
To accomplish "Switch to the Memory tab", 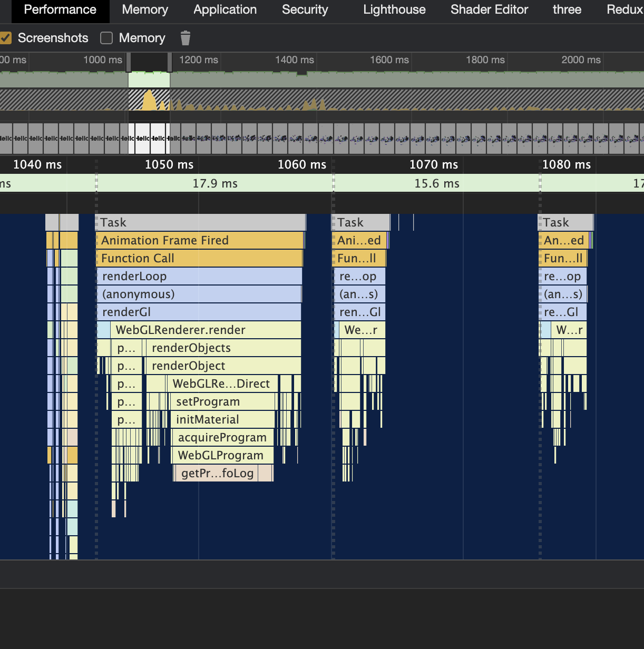I will click(x=145, y=10).
